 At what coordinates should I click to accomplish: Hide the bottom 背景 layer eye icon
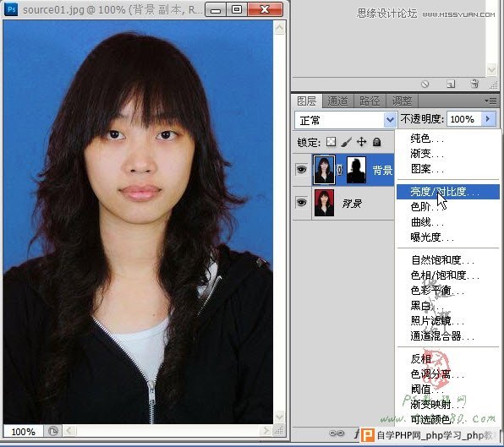click(x=301, y=203)
